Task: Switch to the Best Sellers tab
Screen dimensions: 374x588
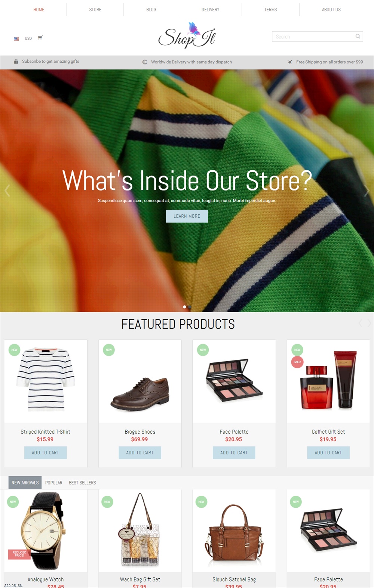Action: (82, 483)
